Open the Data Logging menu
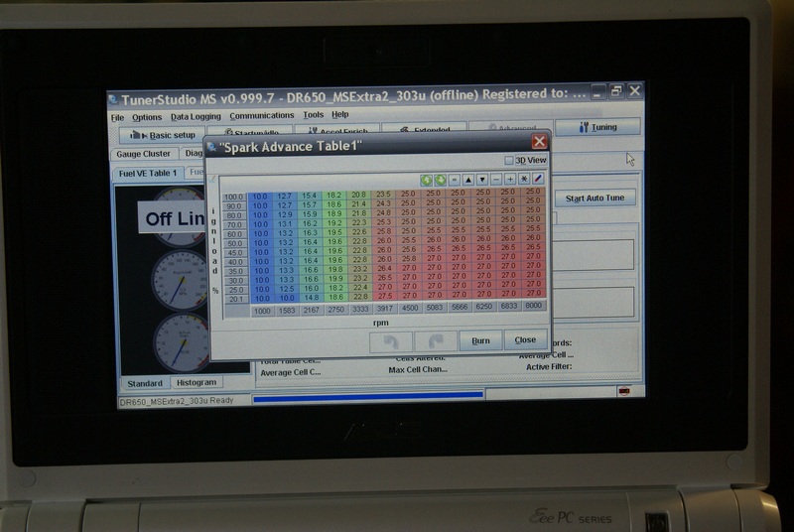The height and width of the screenshot is (532, 794). [196, 116]
